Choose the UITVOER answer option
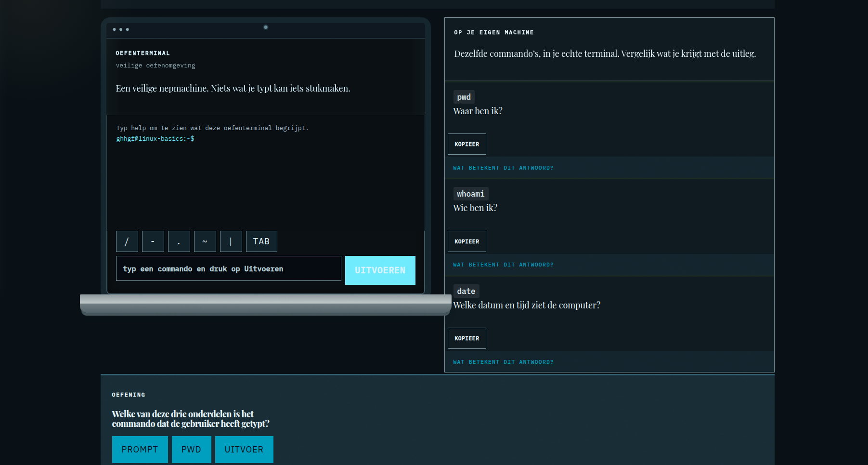The height and width of the screenshot is (465, 868). coord(244,450)
